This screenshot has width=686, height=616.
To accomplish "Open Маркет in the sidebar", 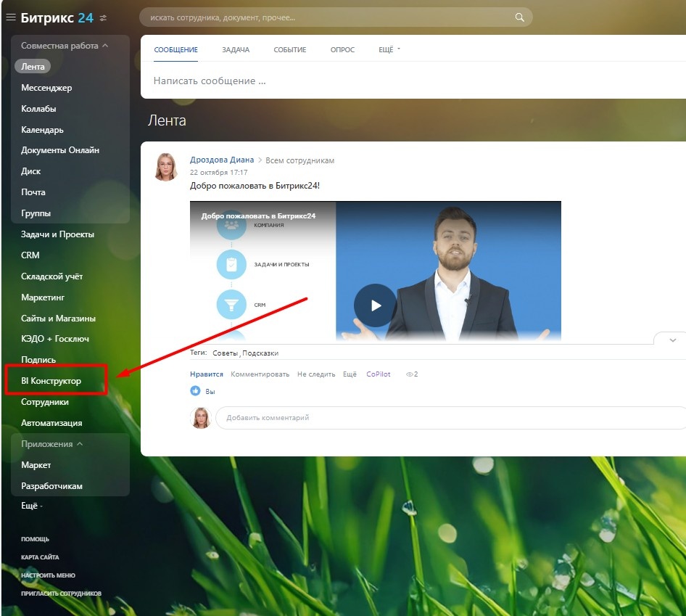I will 36,465.
